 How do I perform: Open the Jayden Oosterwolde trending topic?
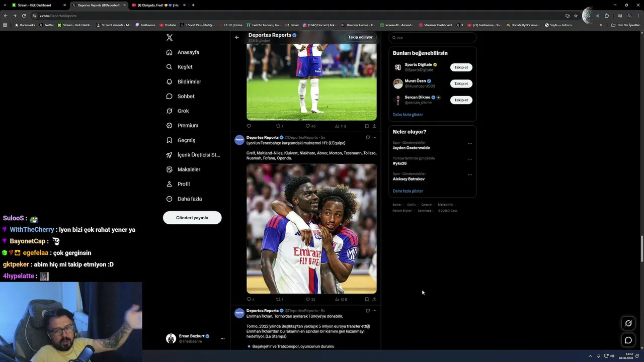(x=411, y=148)
